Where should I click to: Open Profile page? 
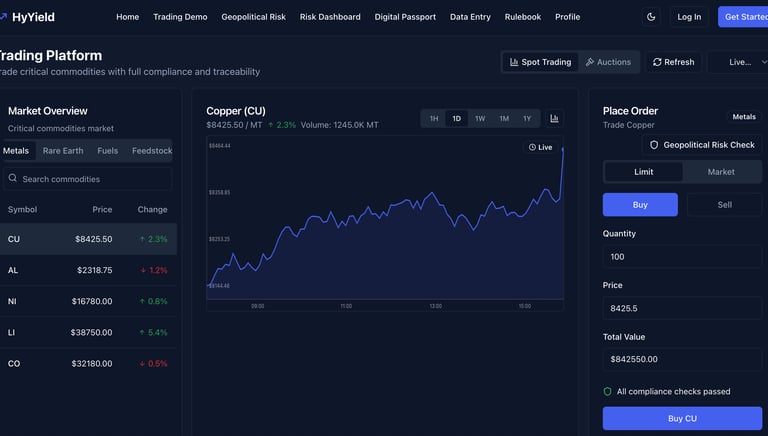(567, 17)
